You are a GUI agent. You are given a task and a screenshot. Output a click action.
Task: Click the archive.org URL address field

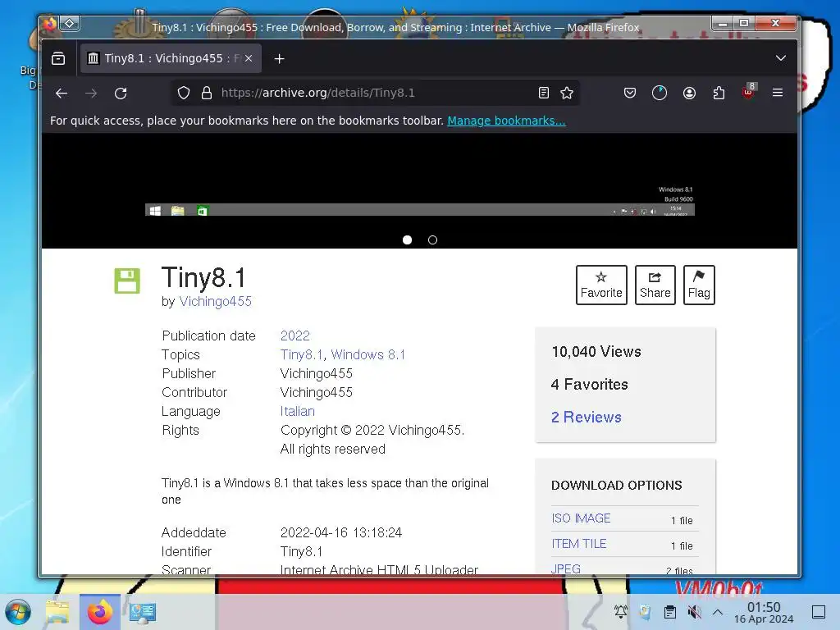click(375, 93)
